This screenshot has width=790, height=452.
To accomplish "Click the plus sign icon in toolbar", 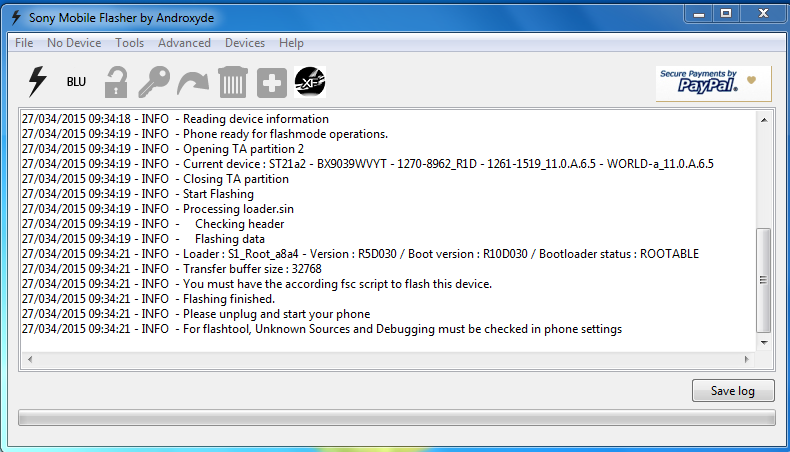I will (x=272, y=83).
